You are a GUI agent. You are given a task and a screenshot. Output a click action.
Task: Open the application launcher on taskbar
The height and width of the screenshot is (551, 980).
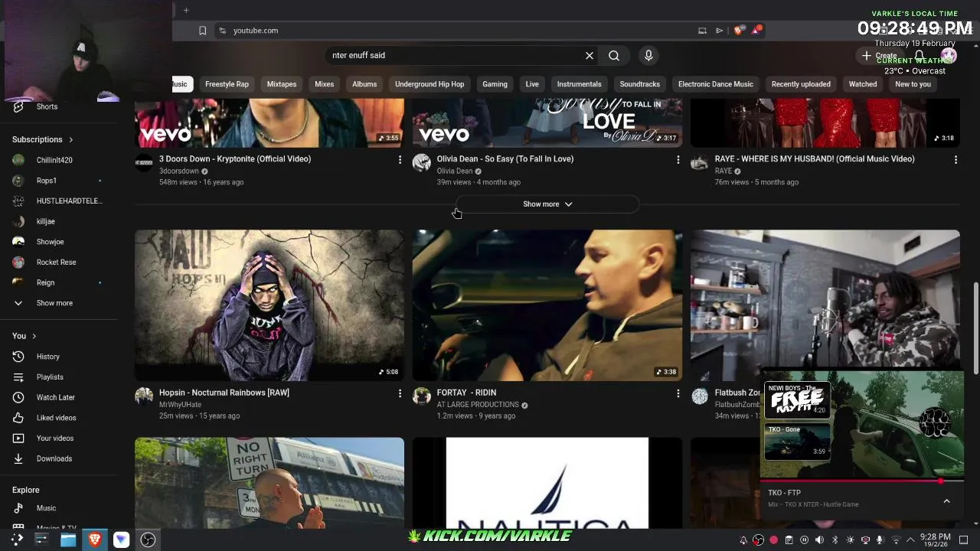tap(17, 540)
